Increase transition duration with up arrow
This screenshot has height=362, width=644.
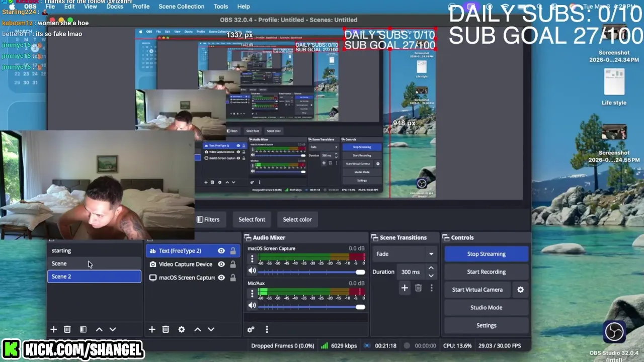tap(431, 268)
